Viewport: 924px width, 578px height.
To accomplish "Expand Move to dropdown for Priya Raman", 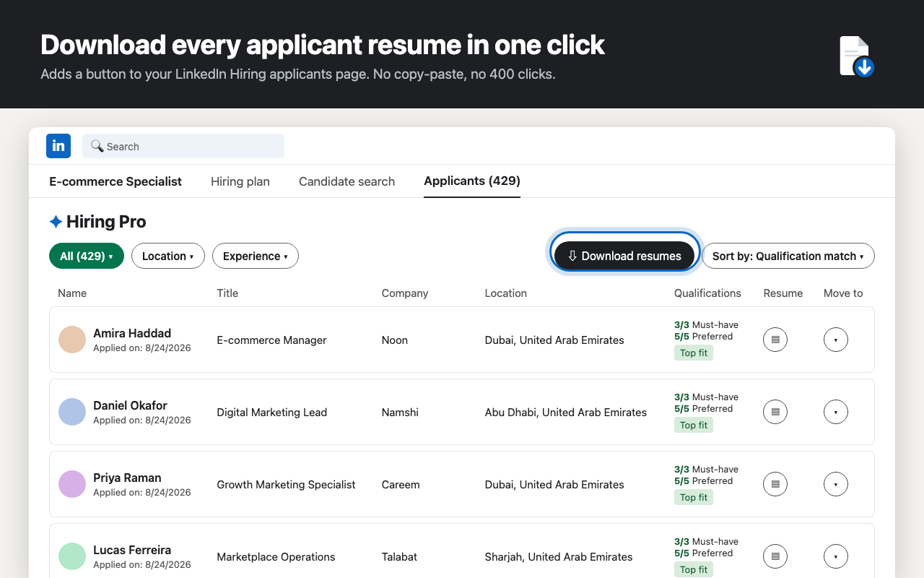I will click(836, 484).
